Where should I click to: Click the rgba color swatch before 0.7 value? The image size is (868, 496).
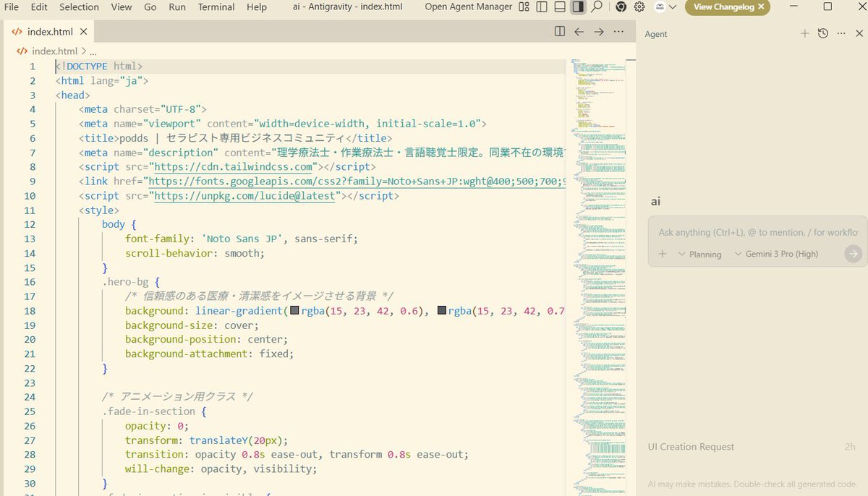[442, 311]
